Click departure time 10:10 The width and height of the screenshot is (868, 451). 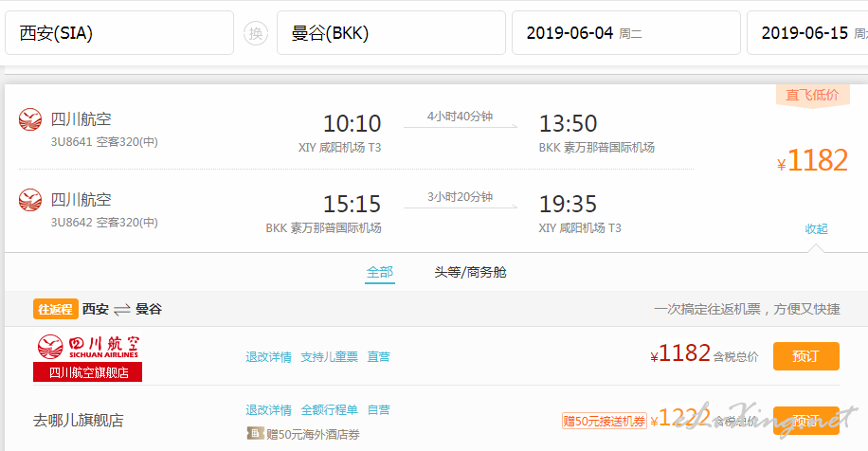tap(353, 123)
